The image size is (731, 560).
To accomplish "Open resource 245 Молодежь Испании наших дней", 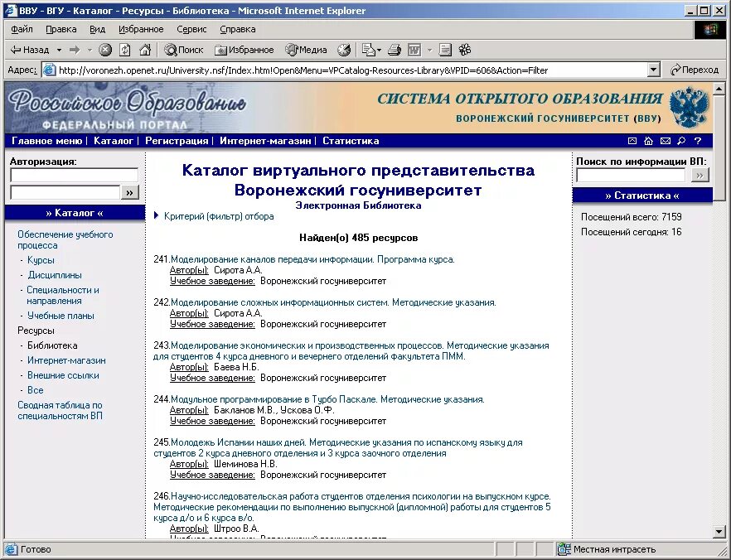I will tap(338, 447).
